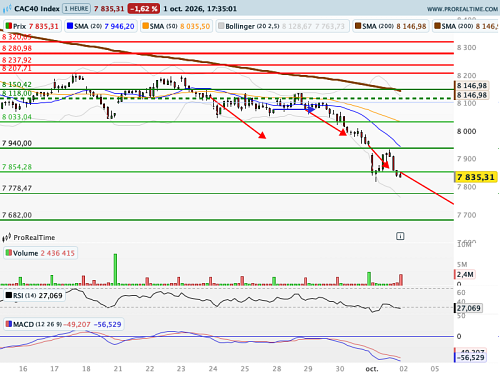Click price axis label 7 700
Viewport: 500px width, 375px height.
point(466,215)
